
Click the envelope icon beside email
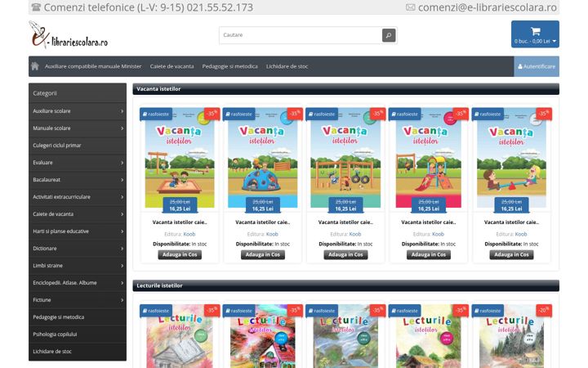pyautogui.click(x=411, y=7)
